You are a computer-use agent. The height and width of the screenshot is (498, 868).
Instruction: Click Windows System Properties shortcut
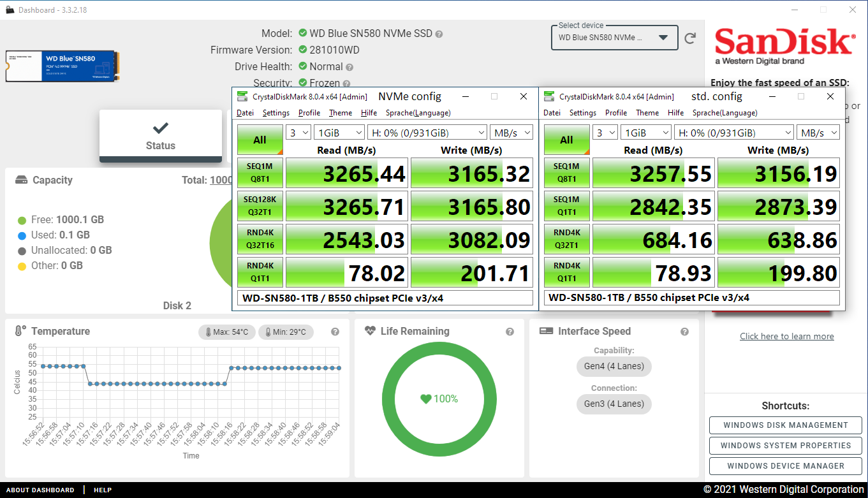pos(786,446)
